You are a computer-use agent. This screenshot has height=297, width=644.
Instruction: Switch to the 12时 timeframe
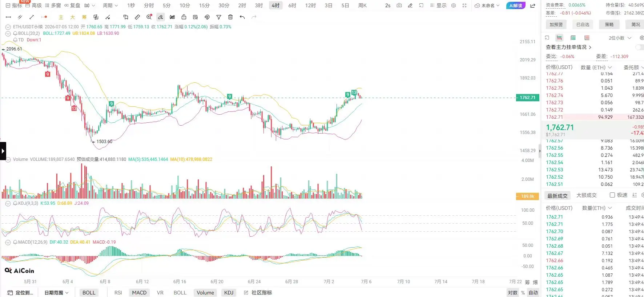(310, 5)
